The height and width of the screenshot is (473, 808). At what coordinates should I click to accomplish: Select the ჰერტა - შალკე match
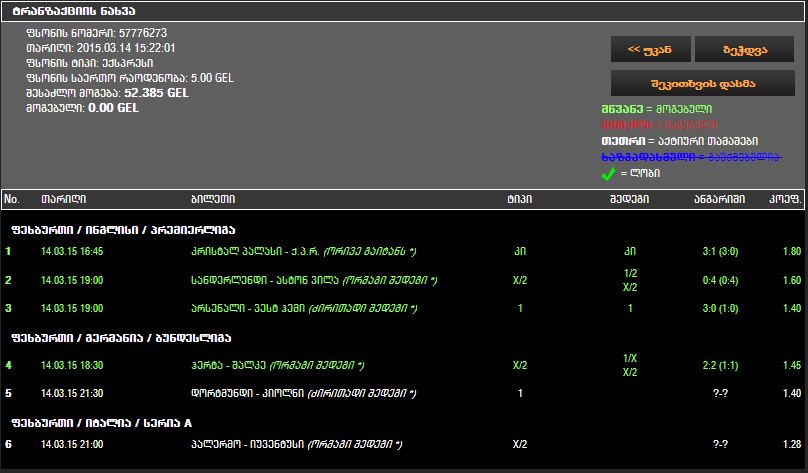(x=278, y=365)
